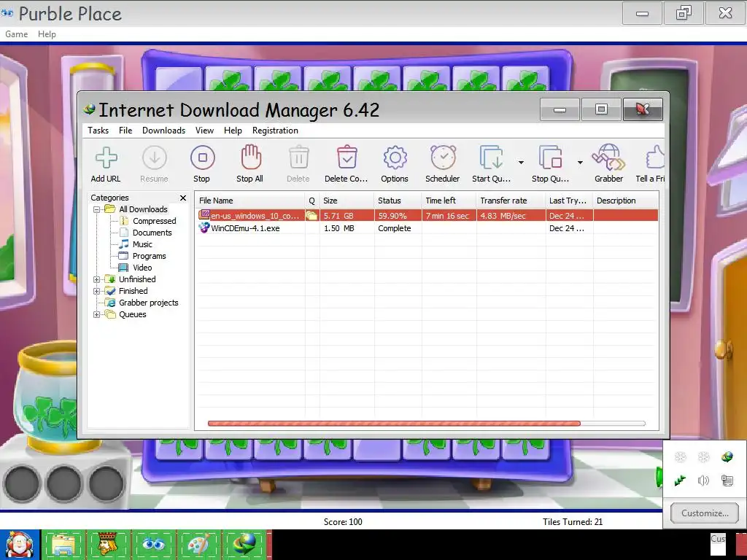The width and height of the screenshot is (747, 560).
Task: Click the Stop Queue icon
Action: pyautogui.click(x=550, y=157)
